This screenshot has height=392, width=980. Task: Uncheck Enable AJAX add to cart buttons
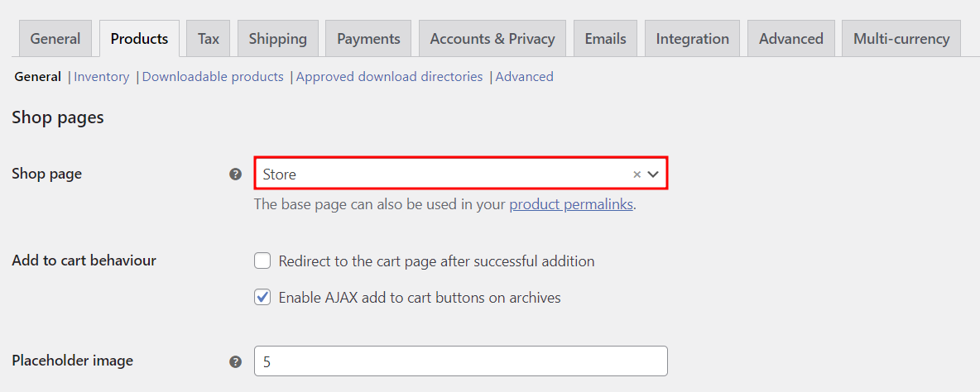(x=262, y=298)
